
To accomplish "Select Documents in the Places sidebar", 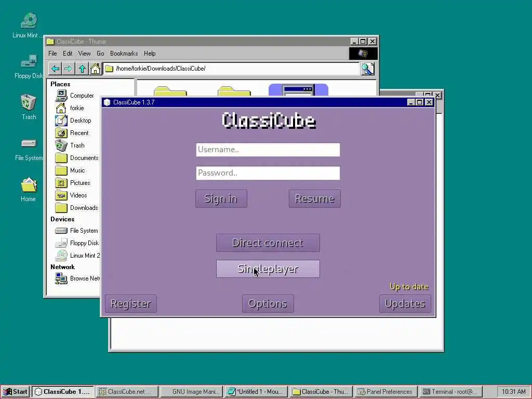I will (77, 158).
